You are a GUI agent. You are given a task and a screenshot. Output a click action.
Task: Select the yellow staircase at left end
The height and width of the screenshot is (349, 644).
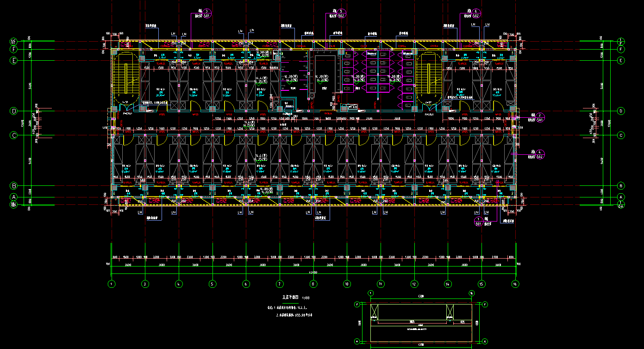pyautogui.click(x=126, y=78)
